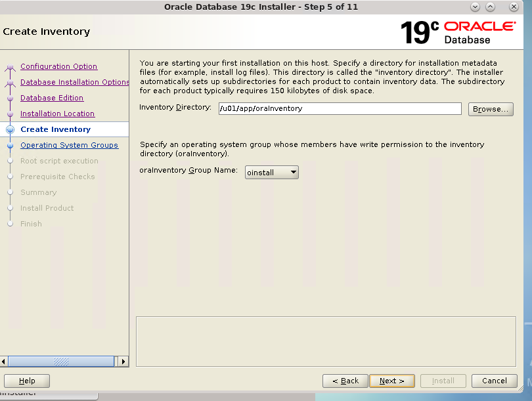The image size is (532, 401).
Task: Click the Database Edition step bullet icon
Action: tap(10, 98)
